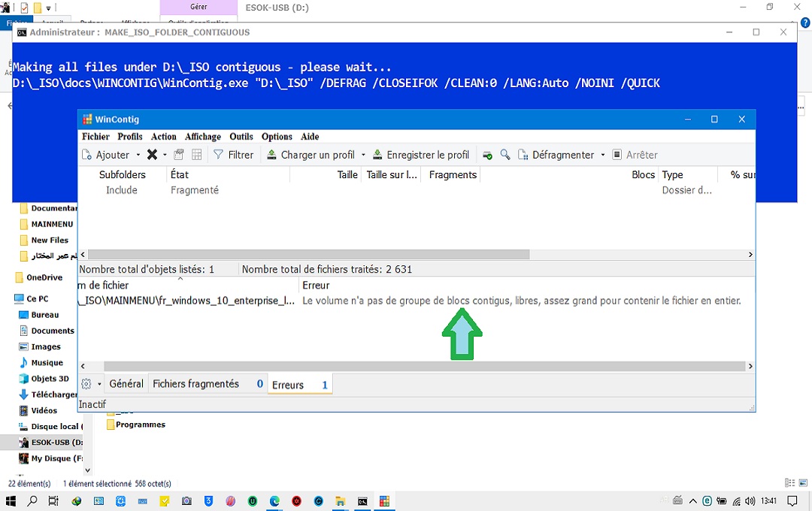Screen dimensions: 812x511
Task: Click the gear settings icon in WinContig bottom bar
Action: [86, 384]
